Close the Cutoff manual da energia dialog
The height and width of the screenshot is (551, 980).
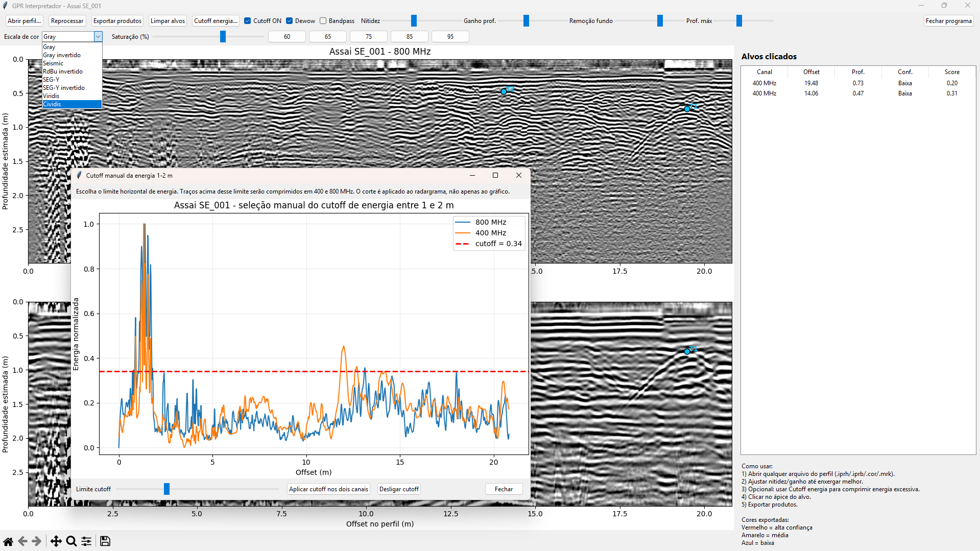tap(519, 175)
